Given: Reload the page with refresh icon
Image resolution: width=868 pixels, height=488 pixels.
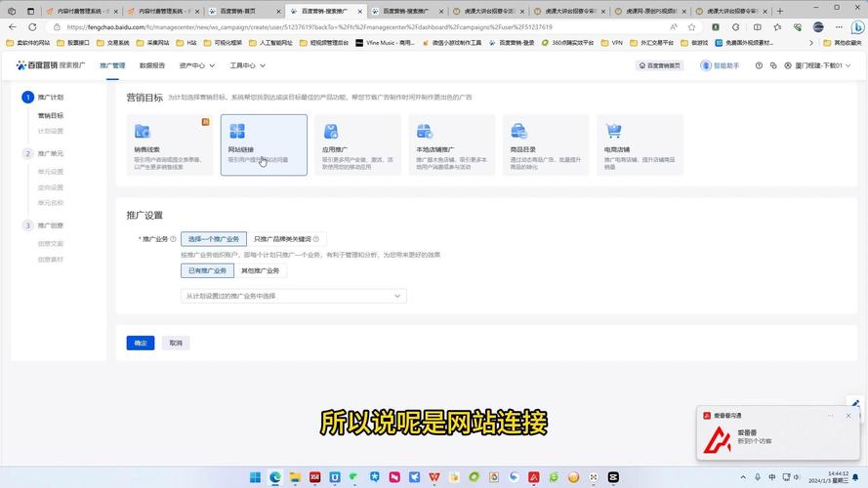Looking at the screenshot, I should point(32,26).
